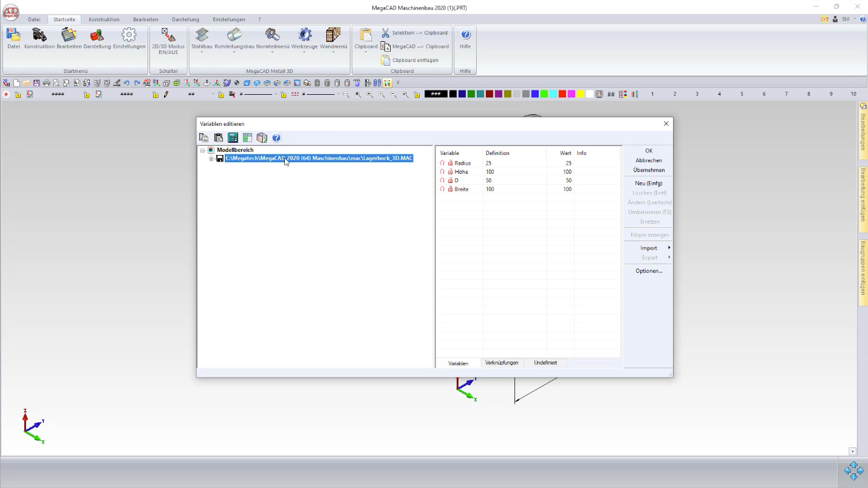Open the Konstruktion ribbon tab
The height and width of the screenshot is (488, 868).
click(x=104, y=19)
